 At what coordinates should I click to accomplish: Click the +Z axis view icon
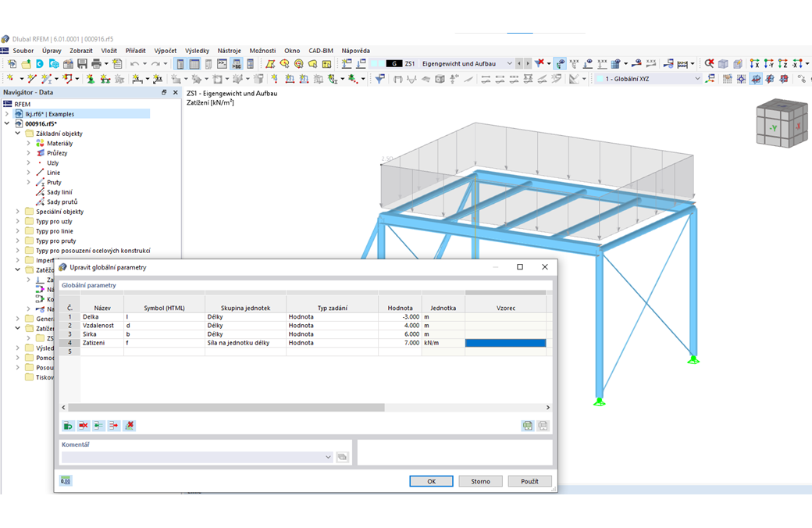pos(783,64)
